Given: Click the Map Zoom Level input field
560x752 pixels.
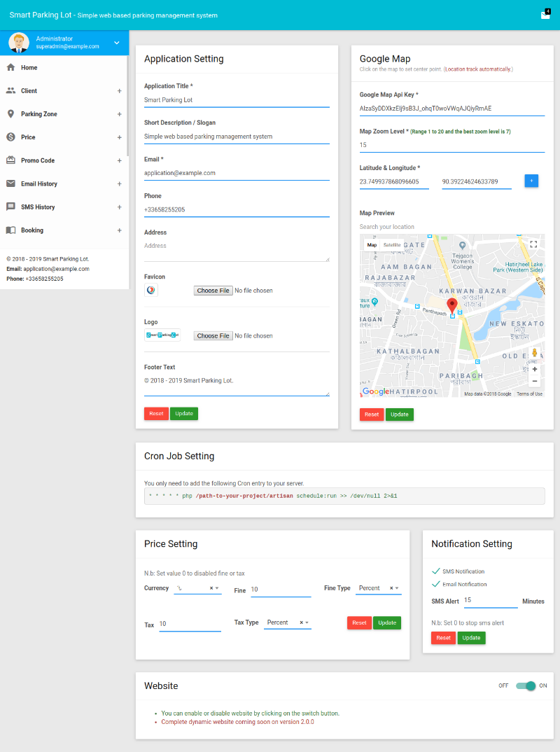Looking at the screenshot, I should 451,145.
